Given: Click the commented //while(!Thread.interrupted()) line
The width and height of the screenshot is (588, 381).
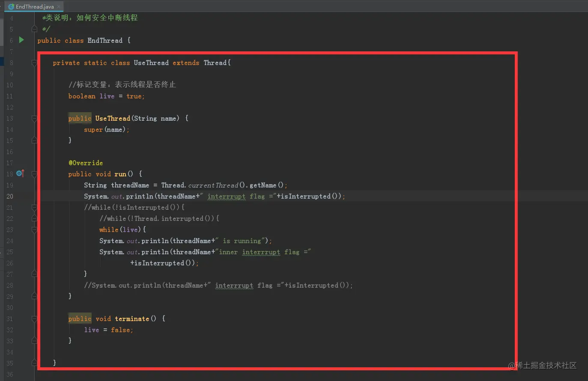Looking at the screenshot, I should tap(159, 218).
